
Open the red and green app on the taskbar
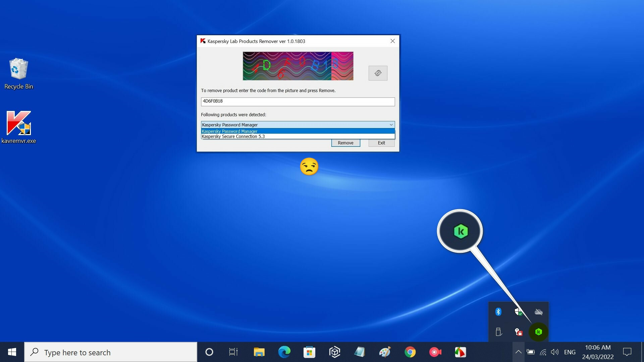click(x=460, y=352)
